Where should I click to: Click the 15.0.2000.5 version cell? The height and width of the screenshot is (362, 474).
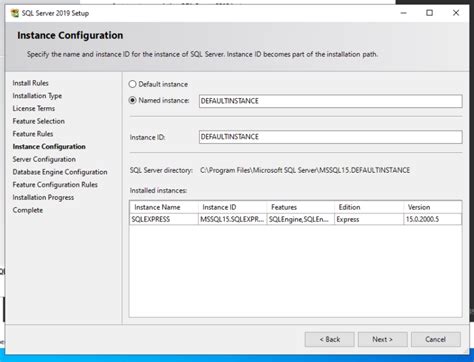(433, 219)
